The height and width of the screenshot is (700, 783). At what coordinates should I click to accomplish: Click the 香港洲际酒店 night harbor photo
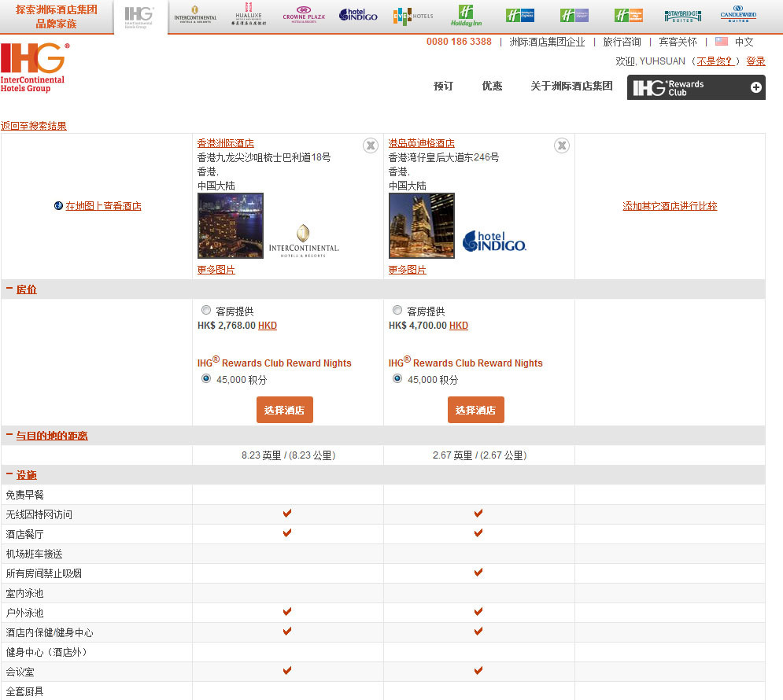(231, 226)
